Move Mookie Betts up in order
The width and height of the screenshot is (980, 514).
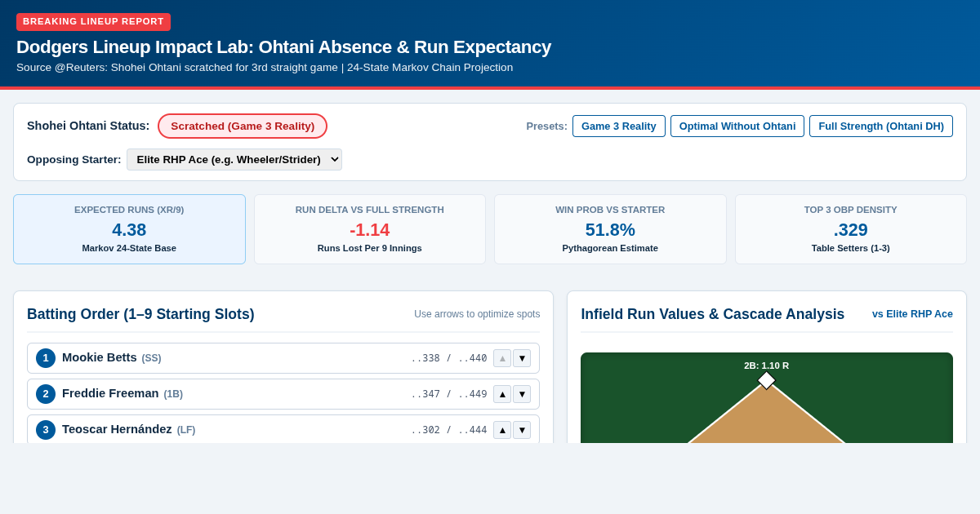click(502, 358)
